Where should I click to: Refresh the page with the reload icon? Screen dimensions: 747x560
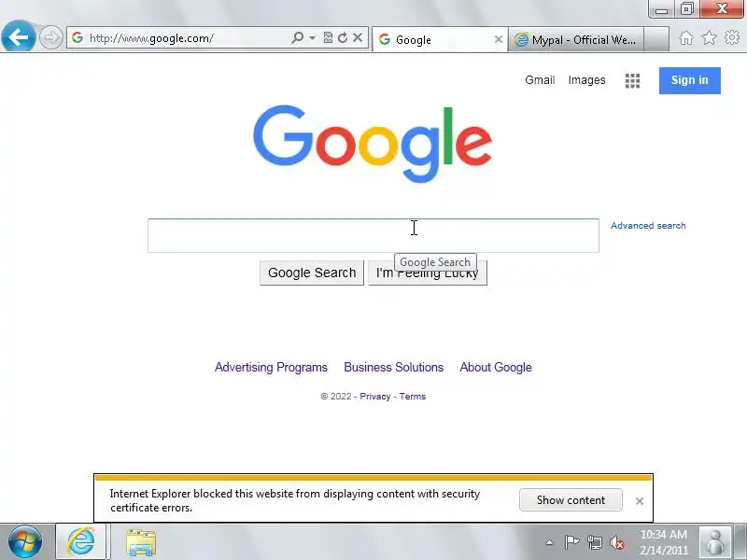coord(343,37)
